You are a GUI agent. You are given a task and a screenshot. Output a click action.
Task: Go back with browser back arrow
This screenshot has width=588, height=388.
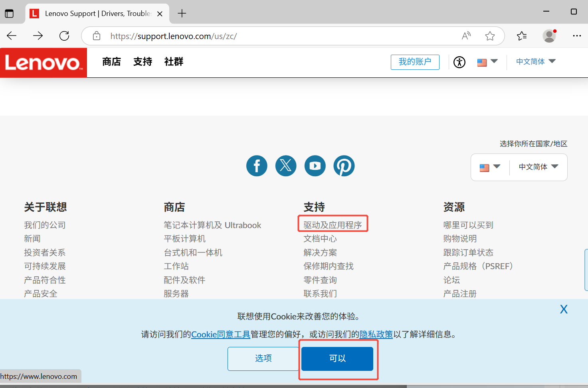coord(12,36)
